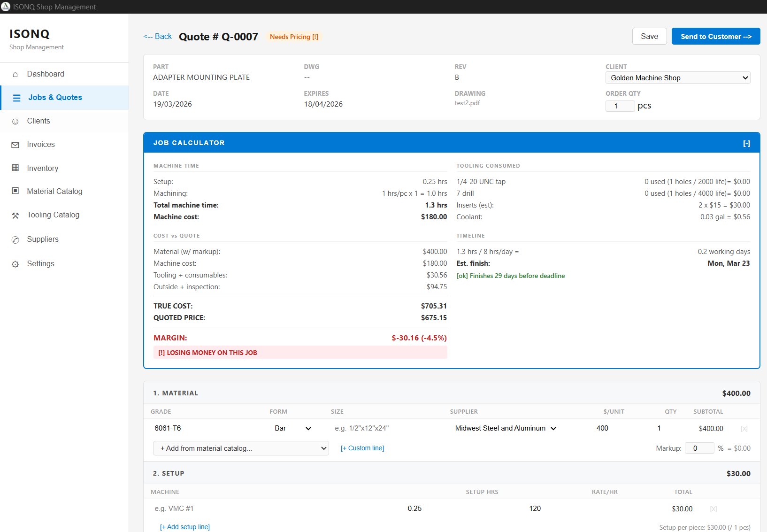Open the Suppliers icon in the sidebar
The height and width of the screenshot is (532, 767).
click(15, 239)
